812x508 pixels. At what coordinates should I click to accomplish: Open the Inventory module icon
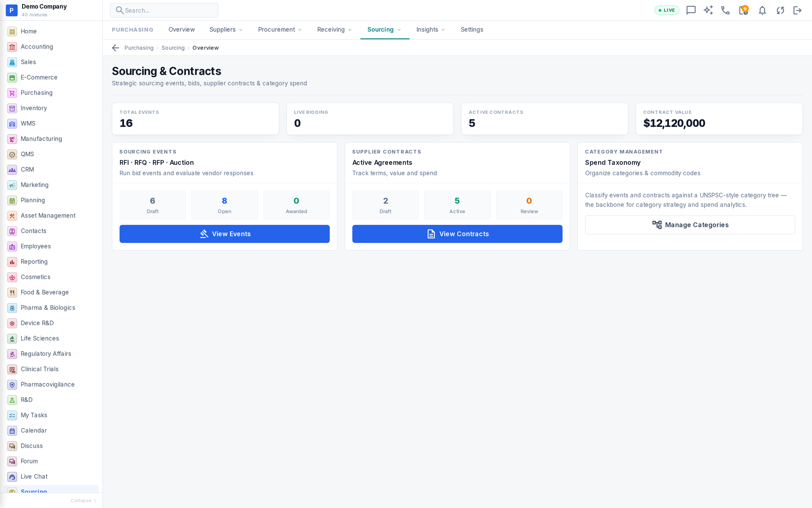pos(12,108)
